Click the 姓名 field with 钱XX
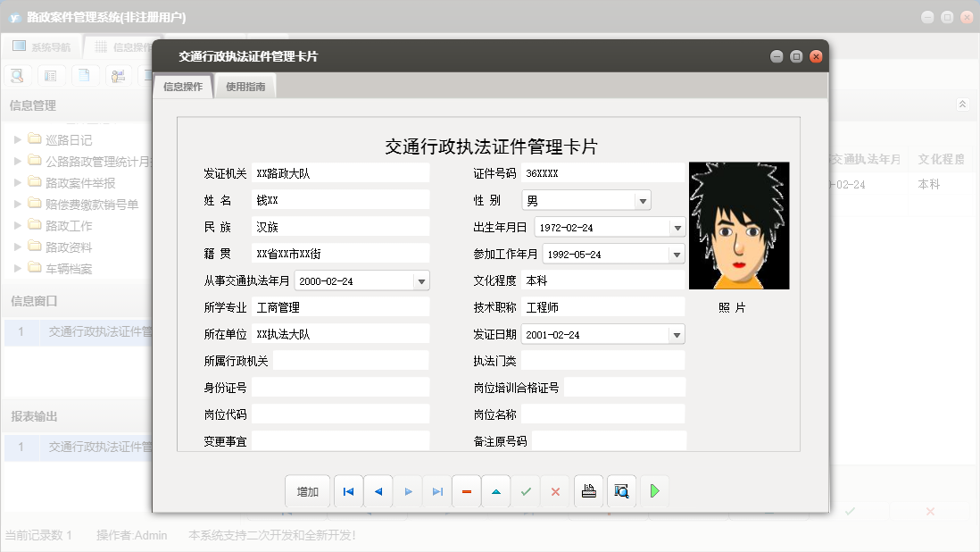This screenshot has height=552, width=980. [x=341, y=200]
